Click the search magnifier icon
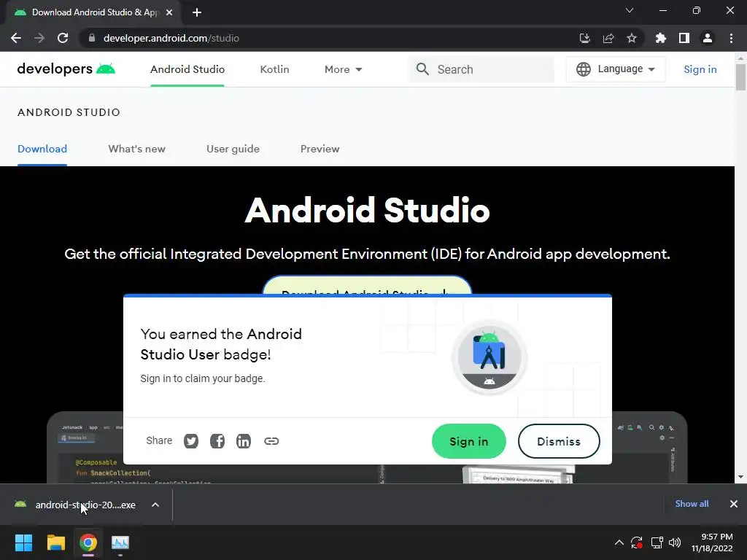 pyautogui.click(x=422, y=69)
